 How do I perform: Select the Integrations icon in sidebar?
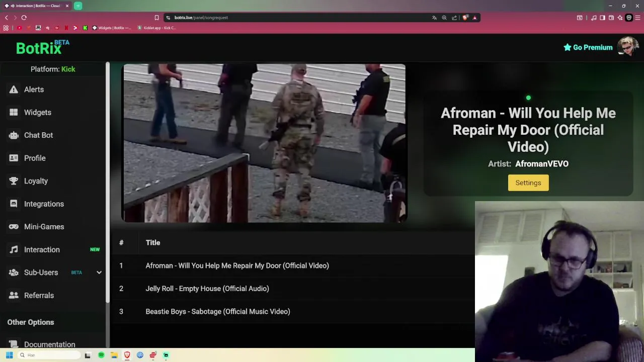(x=14, y=204)
